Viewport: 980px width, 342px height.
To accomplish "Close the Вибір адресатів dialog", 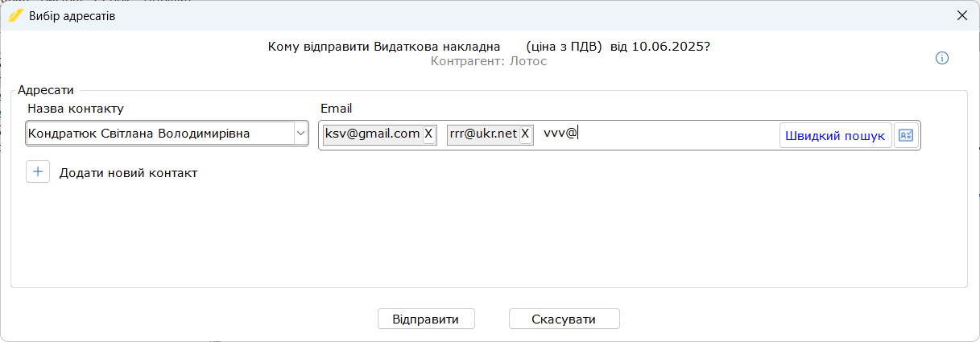I will click(x=961, y=15).
